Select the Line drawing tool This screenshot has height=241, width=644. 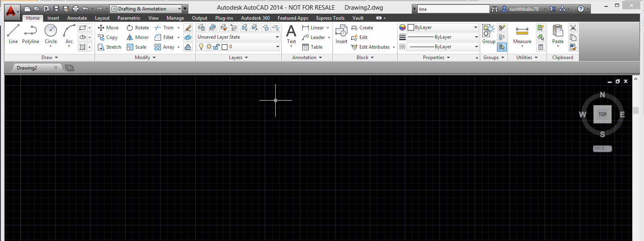[13, 34]
